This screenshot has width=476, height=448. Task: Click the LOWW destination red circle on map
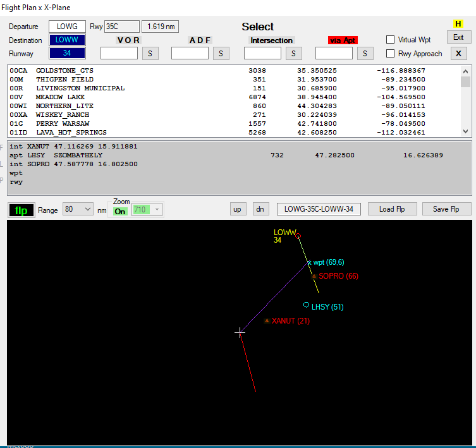[298, 236]
